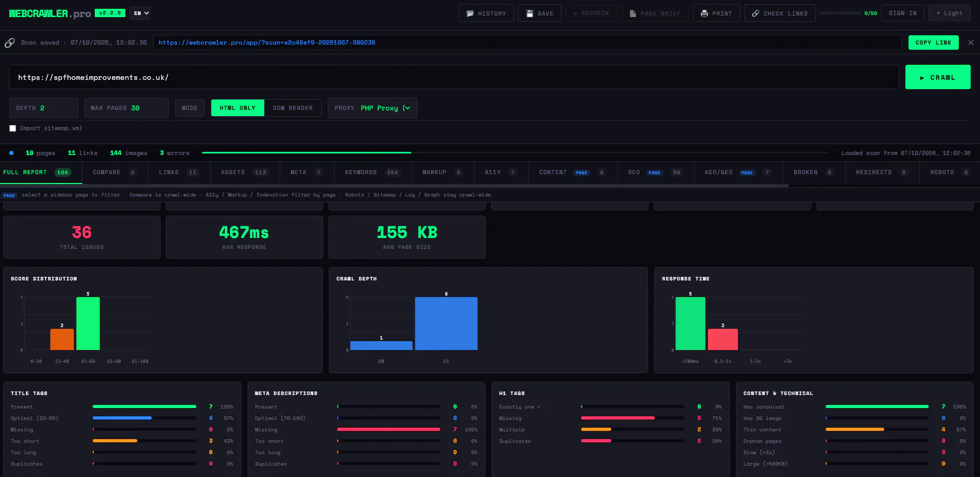Open the Content tab
980x477 pixels.
coord(573,173)
